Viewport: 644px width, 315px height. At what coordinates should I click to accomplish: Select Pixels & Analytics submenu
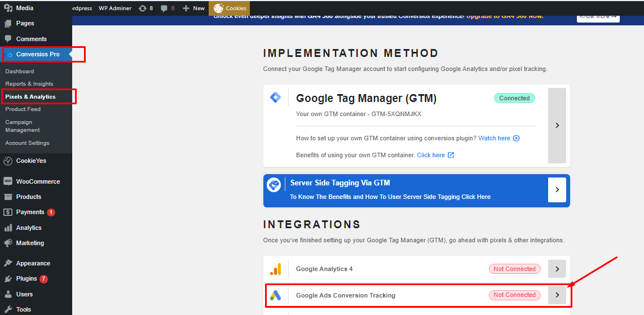(30, 97)
